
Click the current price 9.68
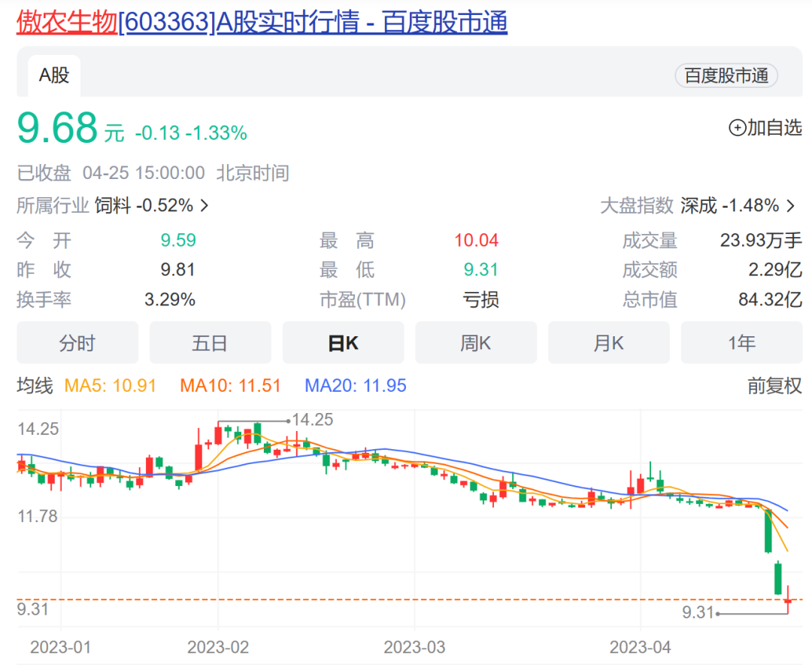pos(57,127)
